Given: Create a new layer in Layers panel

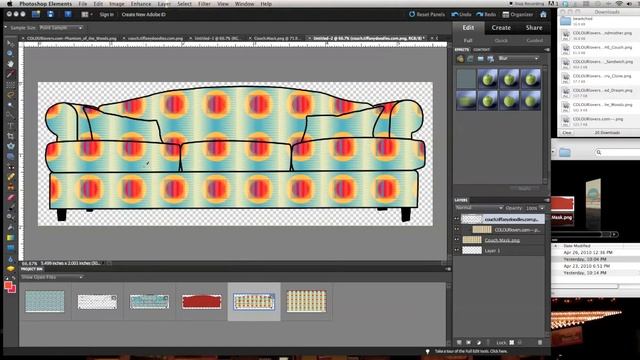Looking at the screenshot, I should pyautogui.click(x=459, y=342).
